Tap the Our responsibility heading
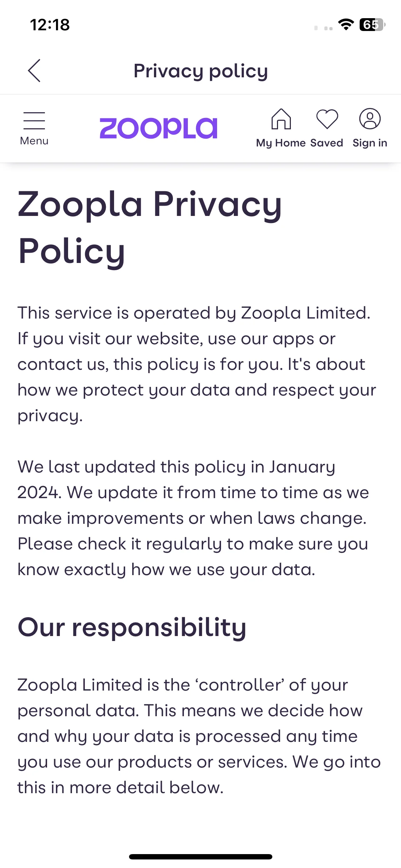 pos(132,627)
